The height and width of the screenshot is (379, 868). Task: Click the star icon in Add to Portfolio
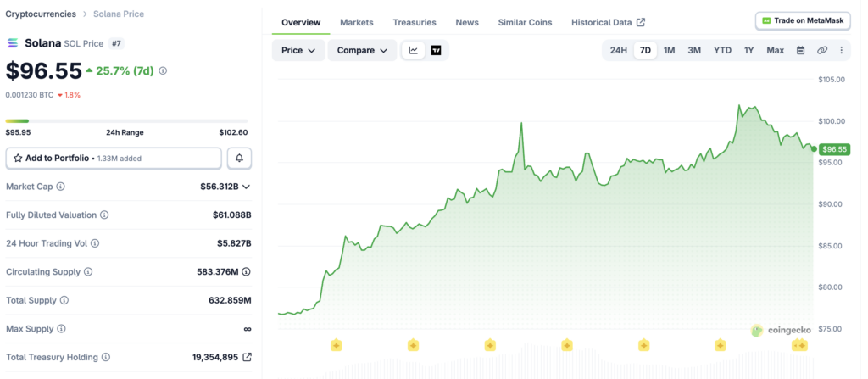18,158
